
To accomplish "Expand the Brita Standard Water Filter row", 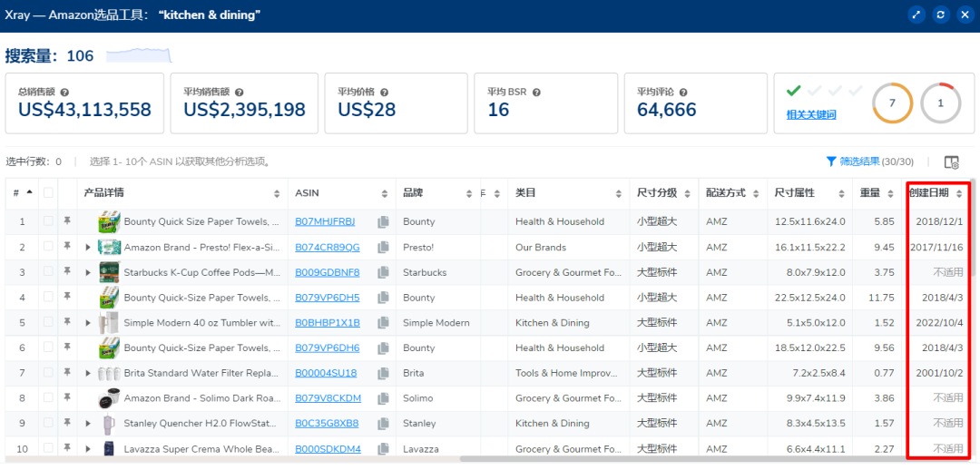I will tap(88, 373).
